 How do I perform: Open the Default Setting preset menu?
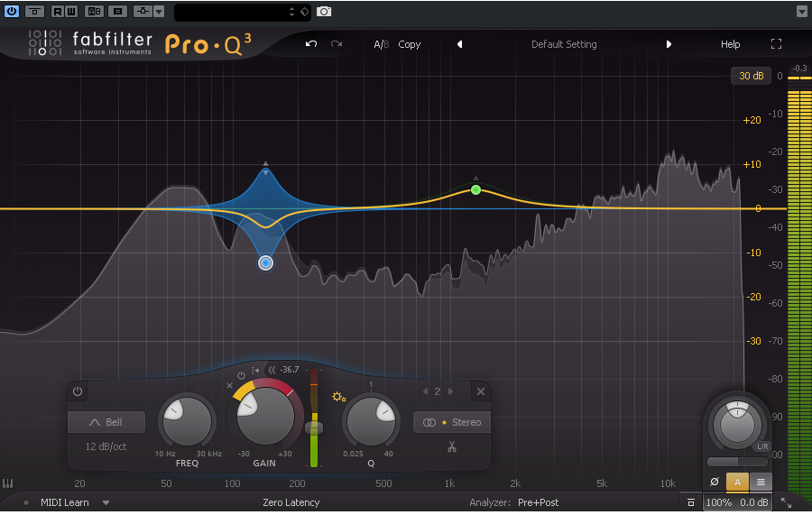pos(564,44)
